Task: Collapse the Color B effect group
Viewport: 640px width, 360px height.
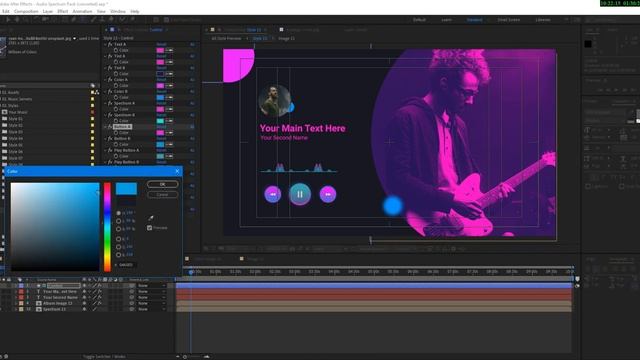Action: click(105, 92)
